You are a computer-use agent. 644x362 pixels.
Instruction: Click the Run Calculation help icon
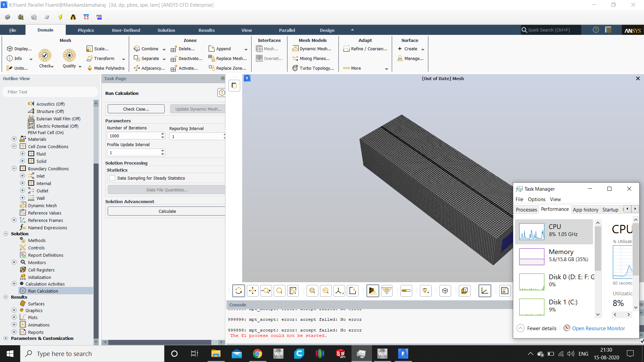[221, 93]
